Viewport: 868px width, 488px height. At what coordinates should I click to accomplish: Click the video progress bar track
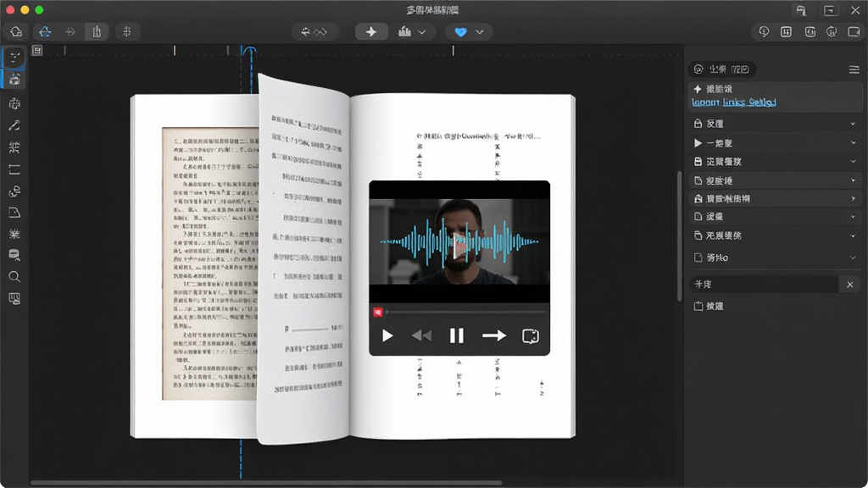(466, 312)
